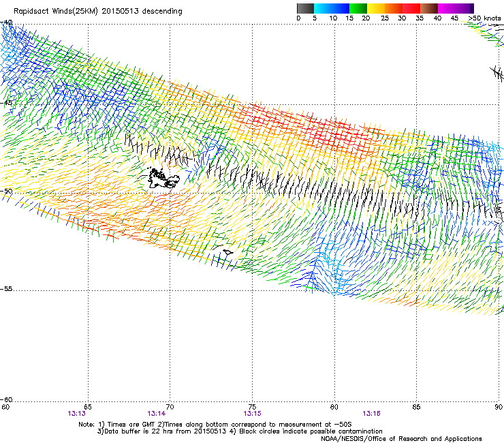This screenshot has height=443, width=504.
Task: Click the small island outline near 73E 53S
Action: [227, 252]
